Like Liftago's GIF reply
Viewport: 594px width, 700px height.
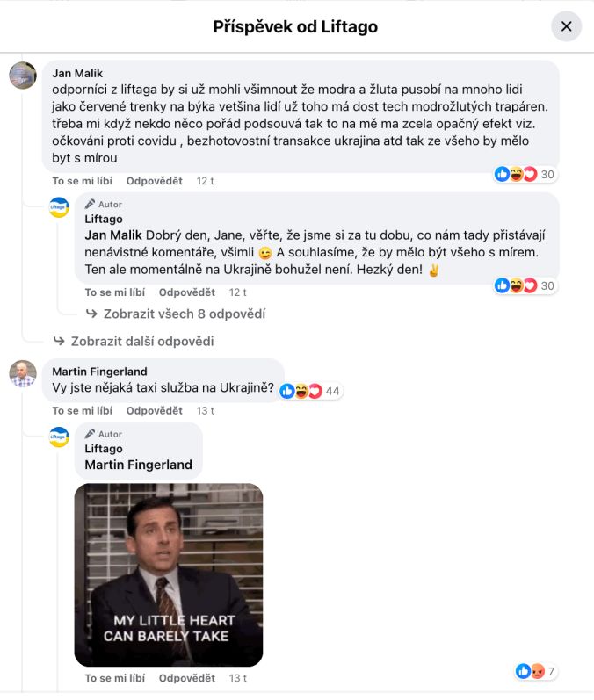(x=114, y=678)
